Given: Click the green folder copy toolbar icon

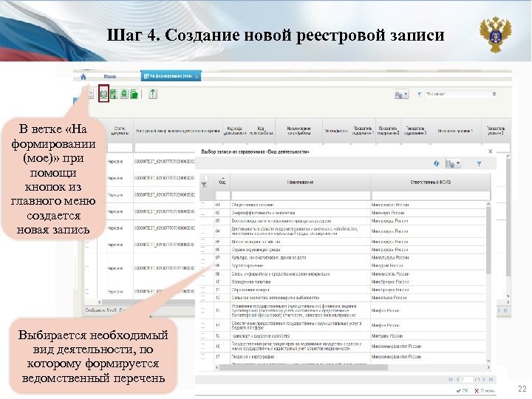Looking at the screenshot, I should tap(134, 94).
